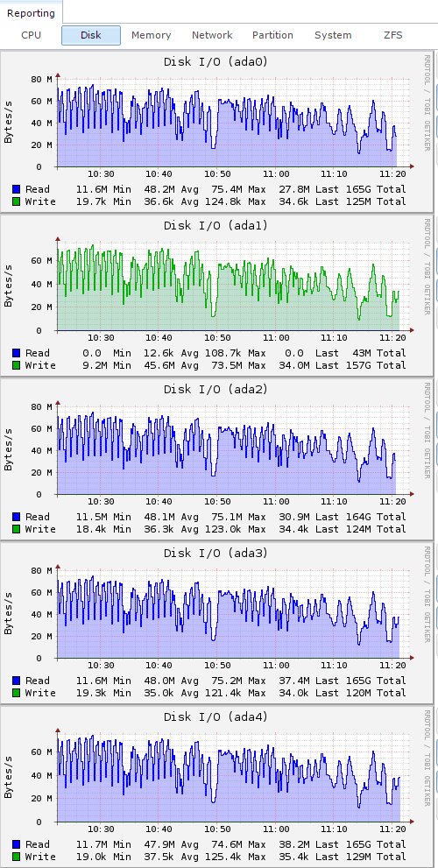This screenshot has height=868, width=438.
Task: Click the green Write swatch for ada1
Action: (x=16, y=365)
